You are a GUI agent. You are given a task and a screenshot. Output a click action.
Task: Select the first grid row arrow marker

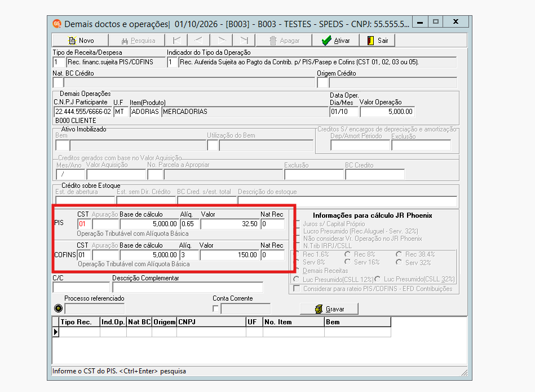(x=56, y=332)
